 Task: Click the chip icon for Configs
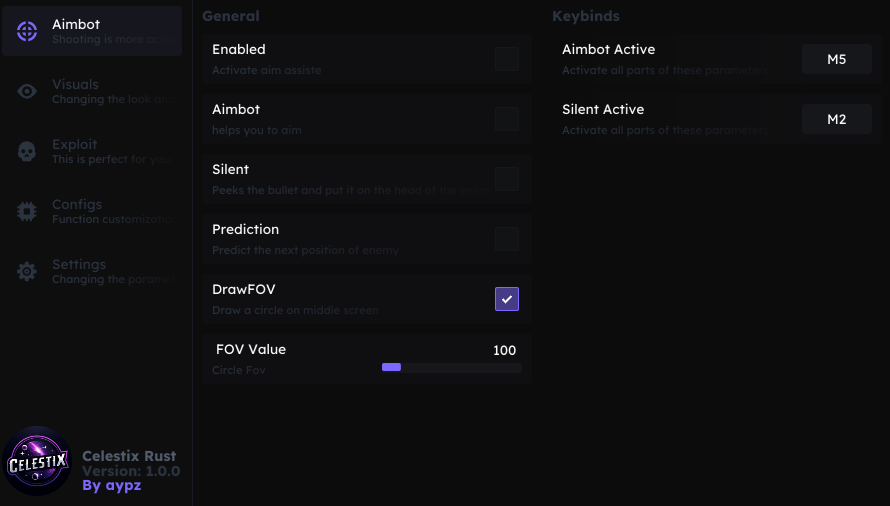click(x=28, y=211)
